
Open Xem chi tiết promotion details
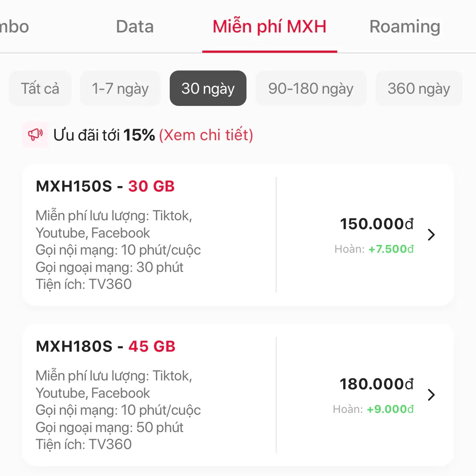[206, 135]
